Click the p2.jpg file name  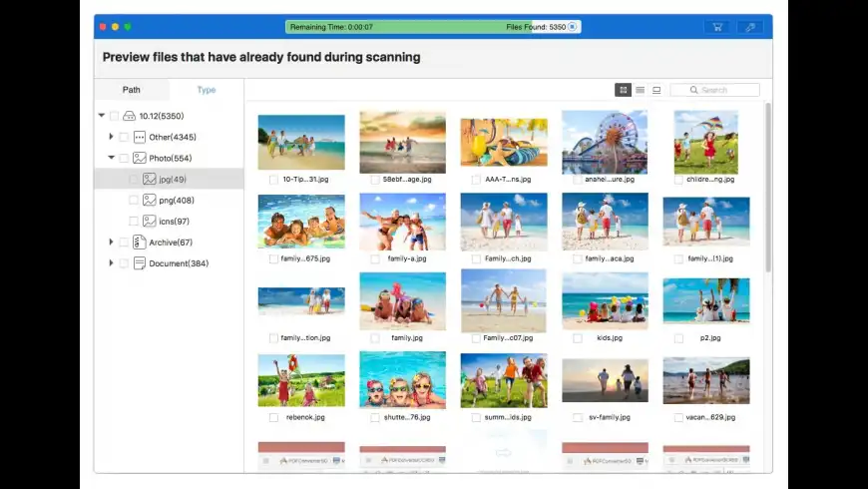pyautogui.click(x=710, y=338)
